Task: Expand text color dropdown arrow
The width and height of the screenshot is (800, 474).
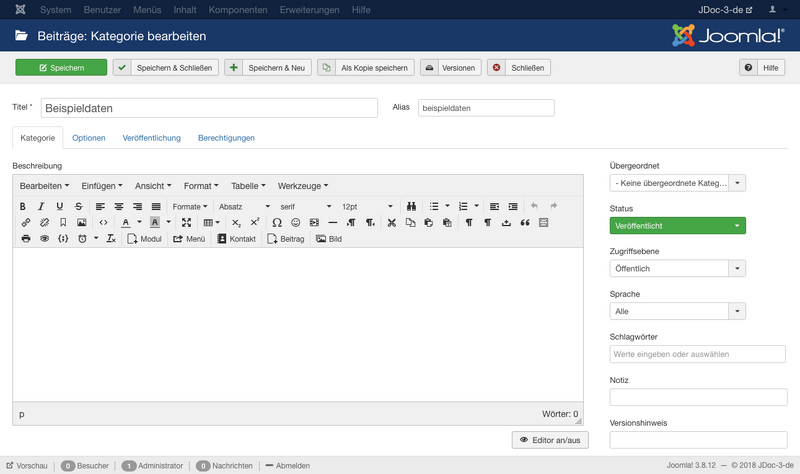Action: coord(139,222)
